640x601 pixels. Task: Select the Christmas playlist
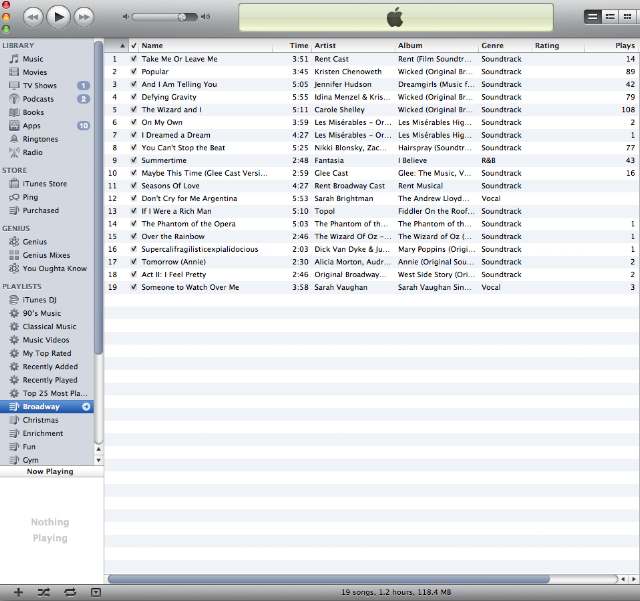(47, 420)
